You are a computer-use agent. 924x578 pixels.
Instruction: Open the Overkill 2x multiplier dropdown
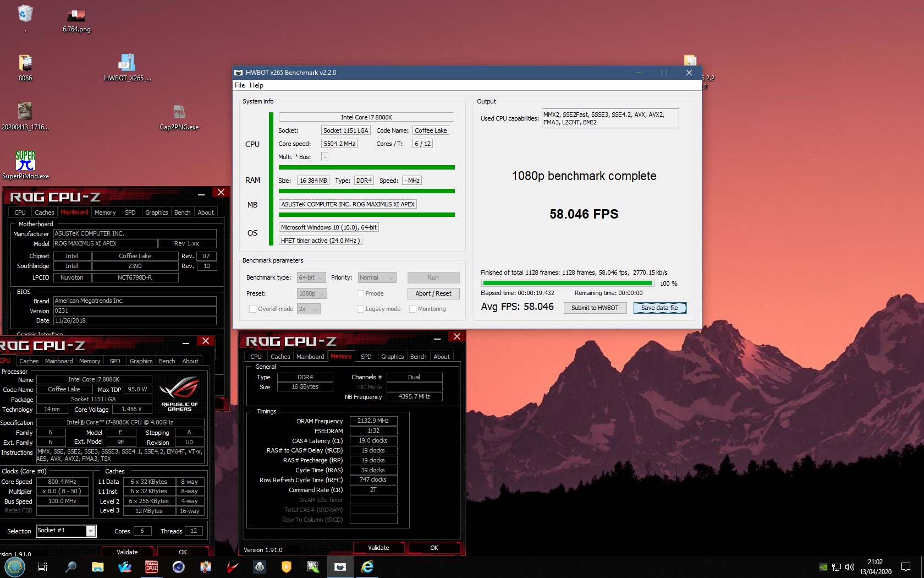(x=309, y=309)
